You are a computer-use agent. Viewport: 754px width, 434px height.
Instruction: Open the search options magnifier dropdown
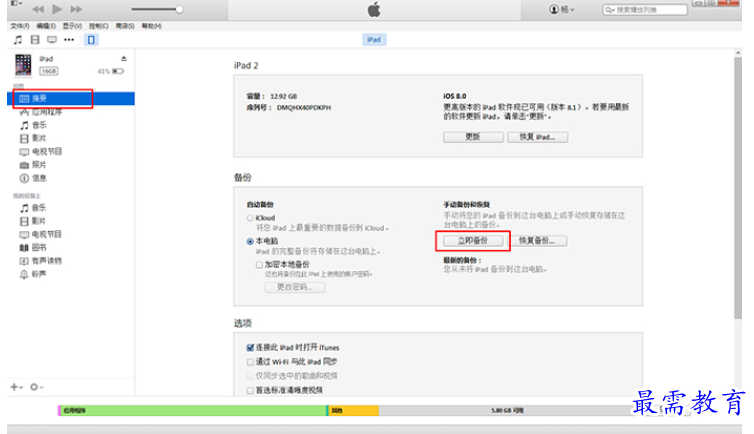pos(610,10)
